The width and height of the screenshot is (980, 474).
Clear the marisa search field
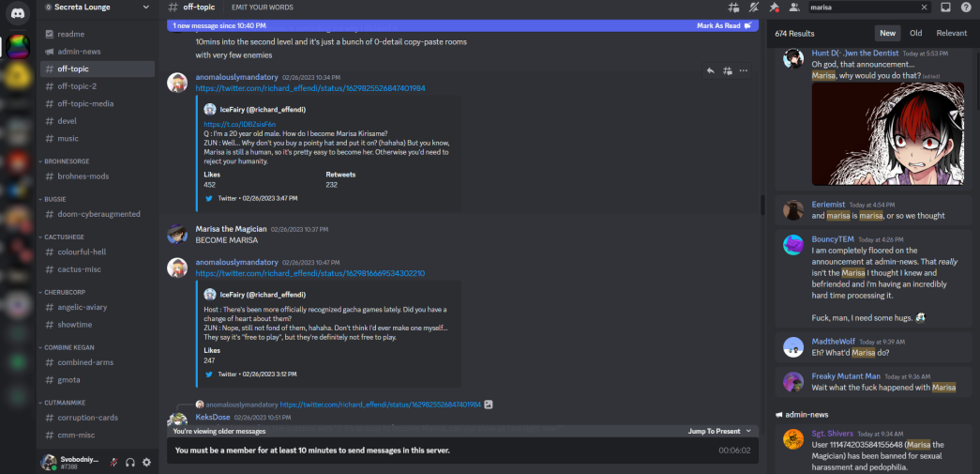924,8
